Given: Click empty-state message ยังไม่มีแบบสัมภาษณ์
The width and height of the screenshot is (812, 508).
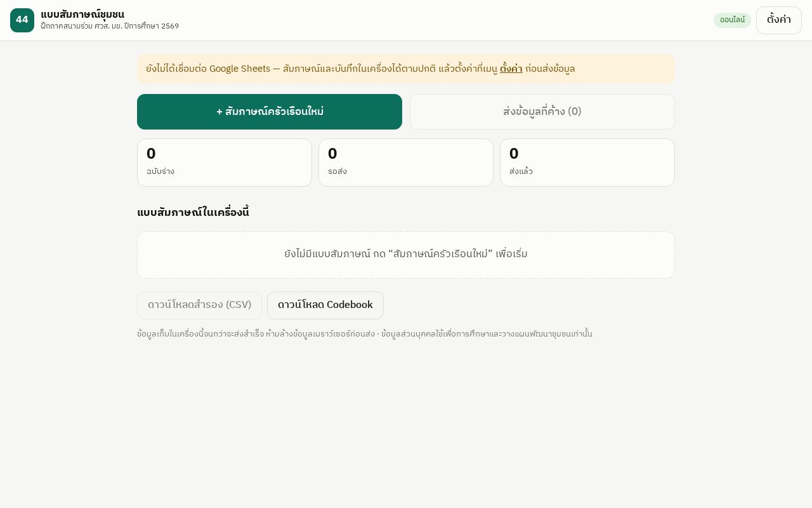Looking at the screenshot, I should click(x=406, y=255).
